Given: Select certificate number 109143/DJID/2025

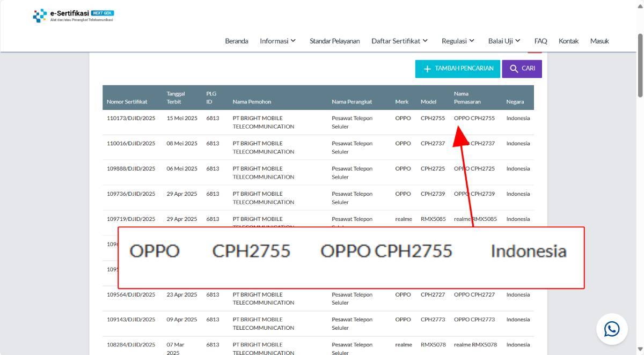Looking at the screenshot, I should (x=131, y=319).
